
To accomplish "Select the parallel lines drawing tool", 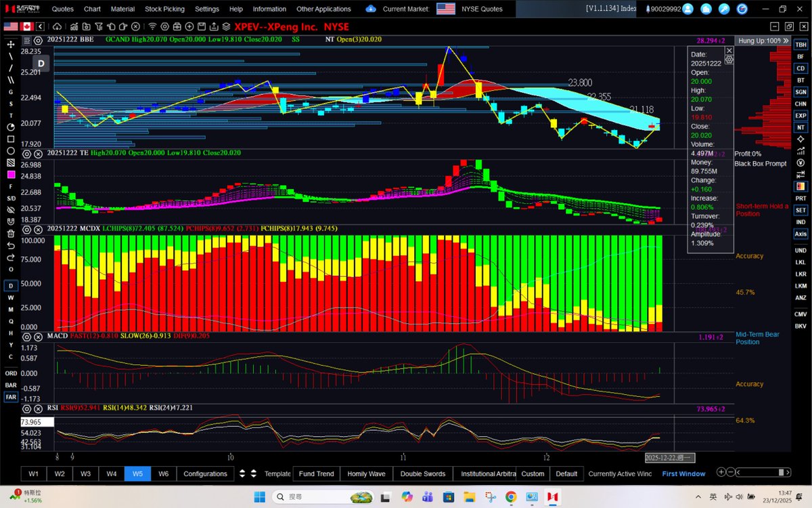I will (x=11, y=80).
